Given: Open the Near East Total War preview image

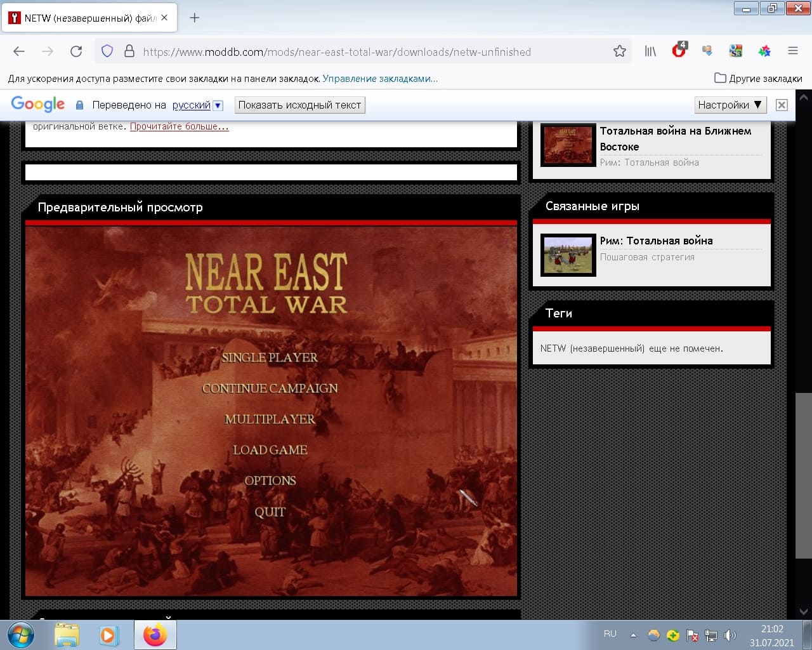Looking at the screenshot, I should pos(271,411).
